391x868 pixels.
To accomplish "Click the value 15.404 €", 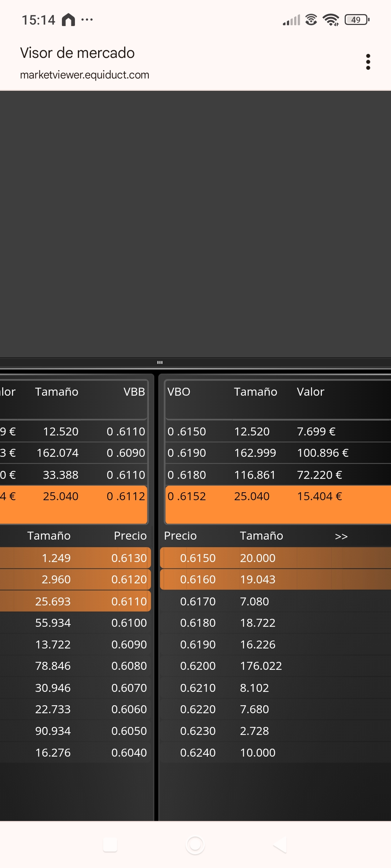I will 319,496.
